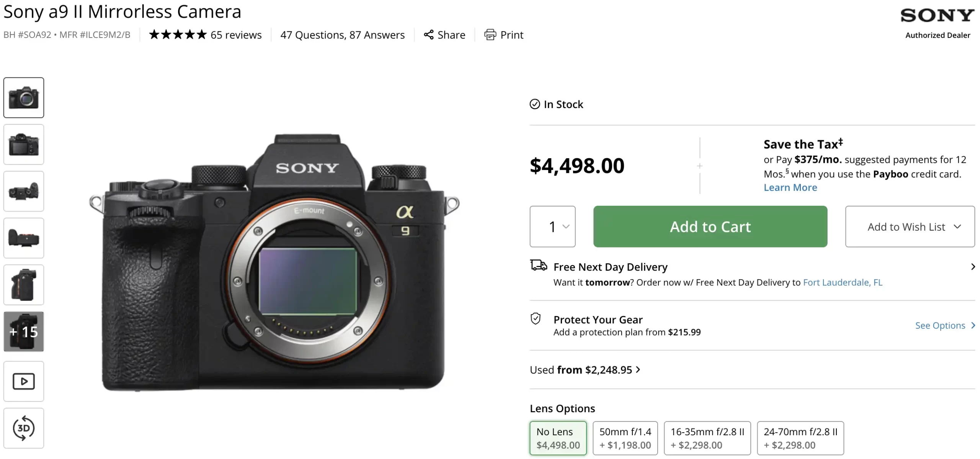Click the five-star rating icons
980x459 pixels.
click(x=178, y=35)
